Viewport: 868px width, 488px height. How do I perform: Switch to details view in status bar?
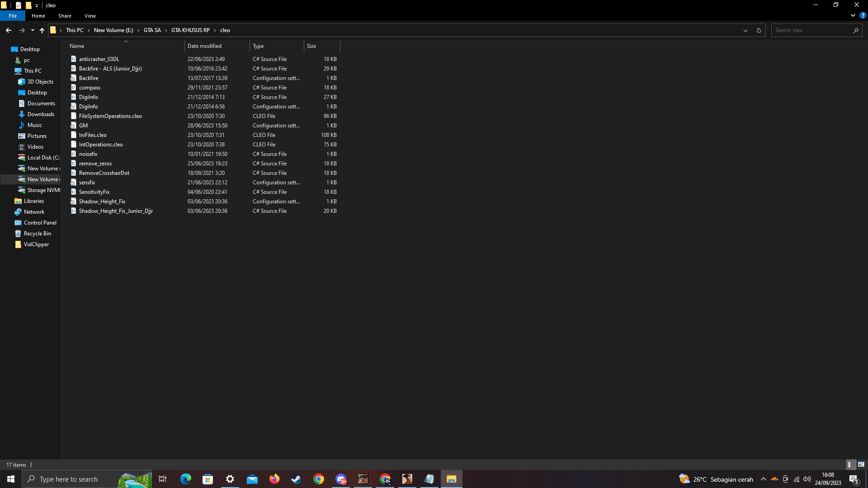coord(850,465)
